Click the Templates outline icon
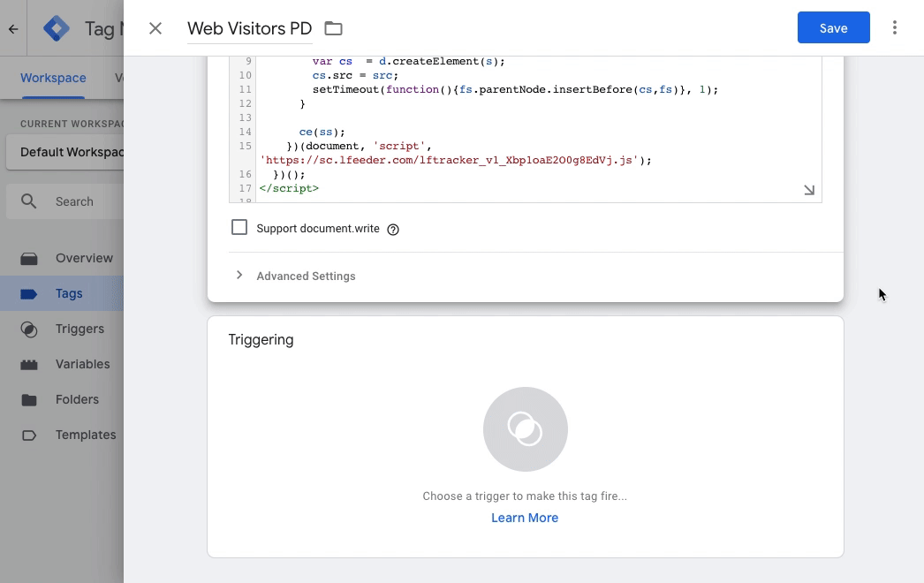 point(29,435)
